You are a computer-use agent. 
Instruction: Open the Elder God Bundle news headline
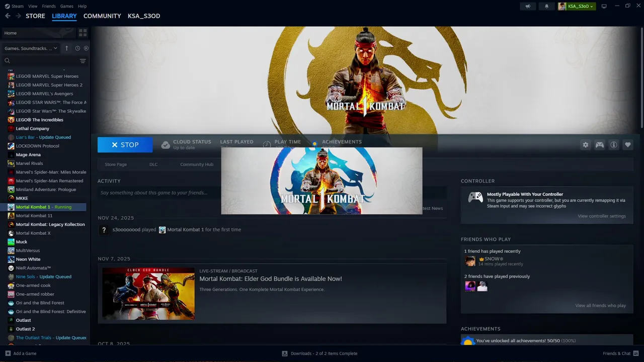click(271, 279)
